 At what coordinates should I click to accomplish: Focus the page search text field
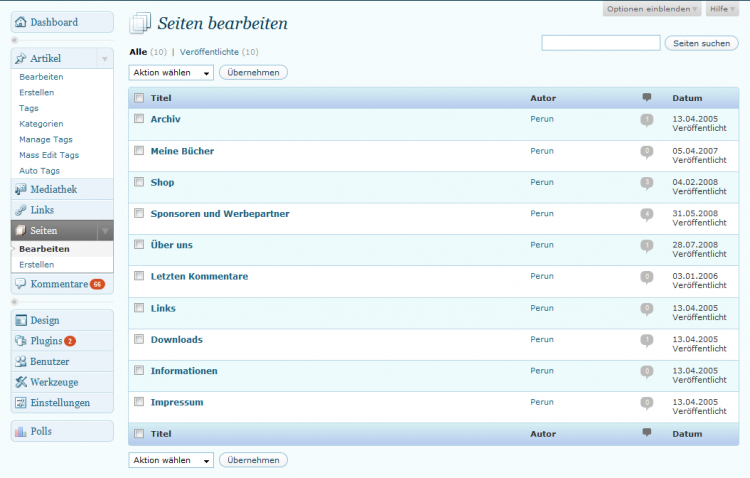coord(600,43)
